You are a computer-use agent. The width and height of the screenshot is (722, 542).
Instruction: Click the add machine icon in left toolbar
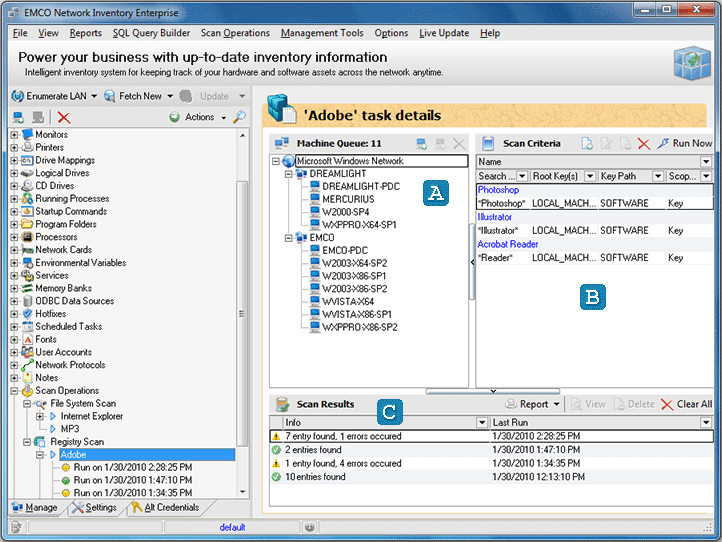point(17,117)
